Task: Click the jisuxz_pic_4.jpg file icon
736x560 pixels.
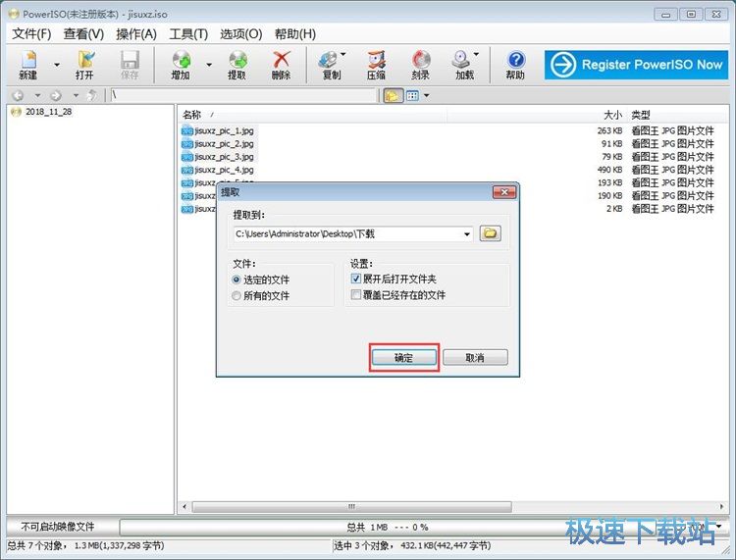Action: (186, 170)
